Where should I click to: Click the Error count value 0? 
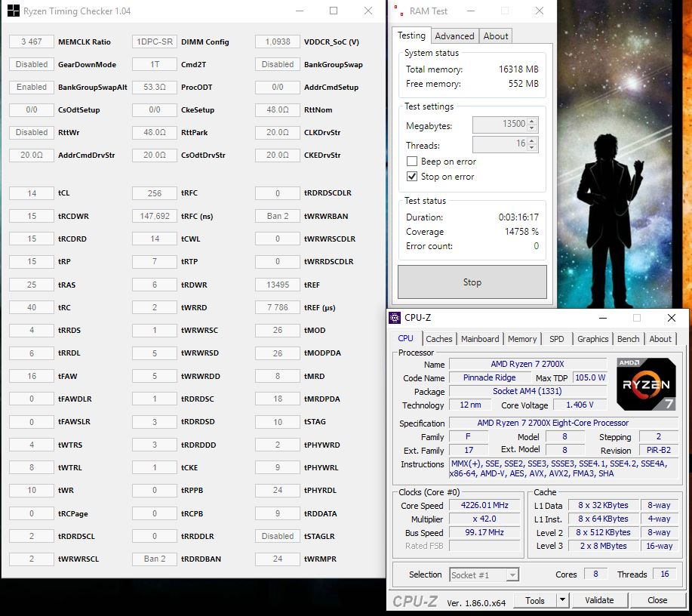coord(537,246)
